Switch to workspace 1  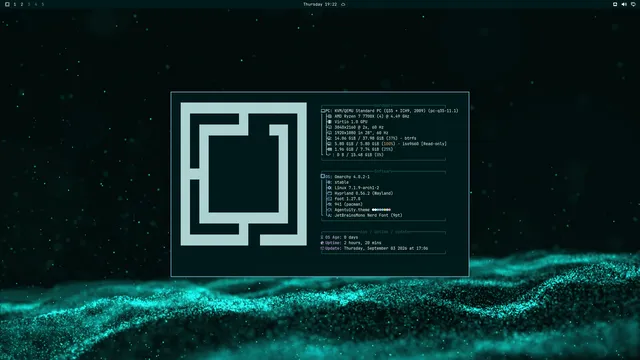[x=15, y=4]
